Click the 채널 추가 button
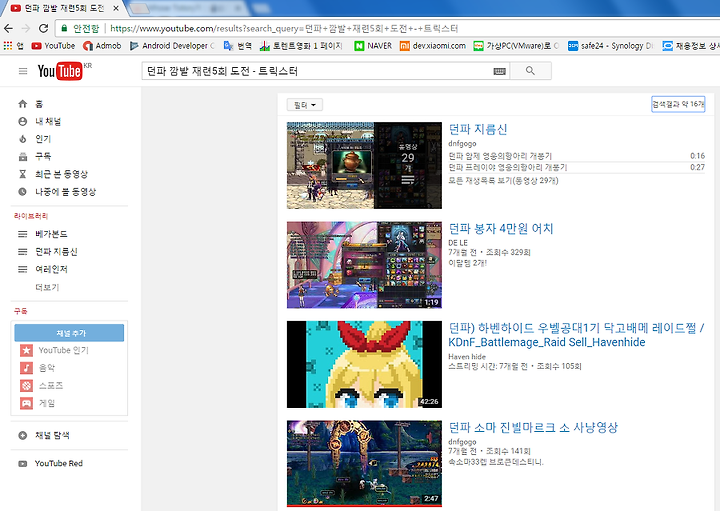This screenshot has width=720, height=511. (x=69, y=333)
